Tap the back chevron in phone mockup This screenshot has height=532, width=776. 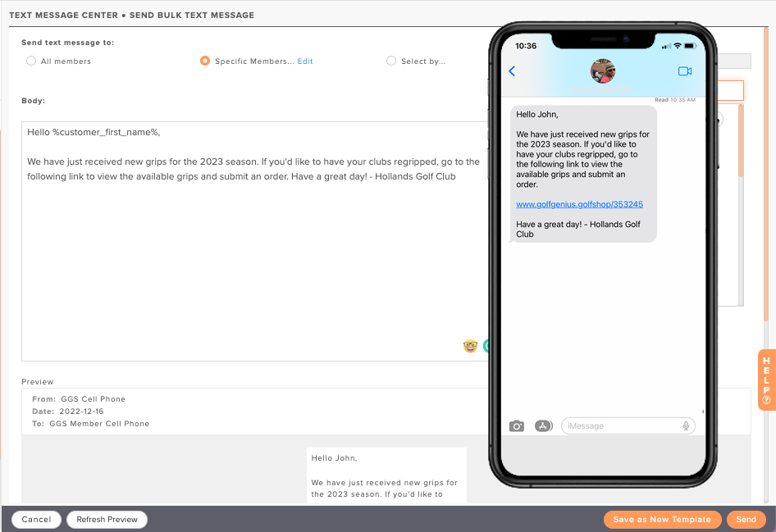point(512,71)
